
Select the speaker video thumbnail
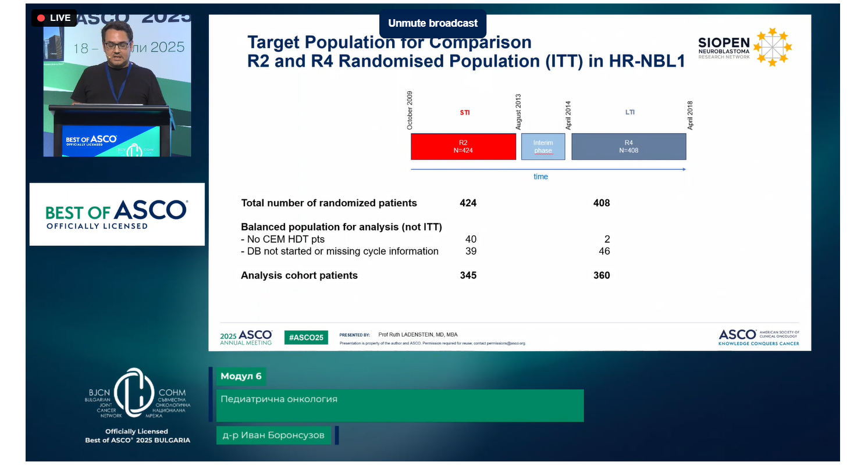[117, 87]
